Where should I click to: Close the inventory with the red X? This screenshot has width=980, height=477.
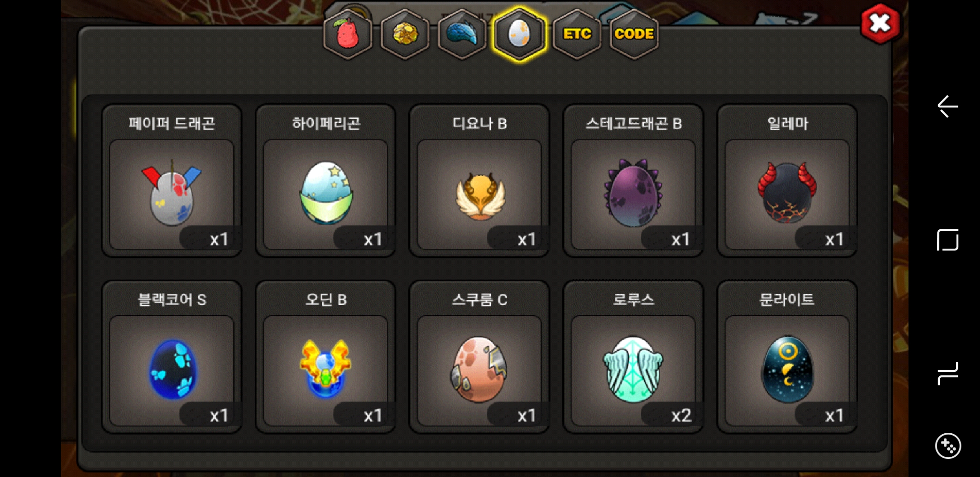(880, 23)
